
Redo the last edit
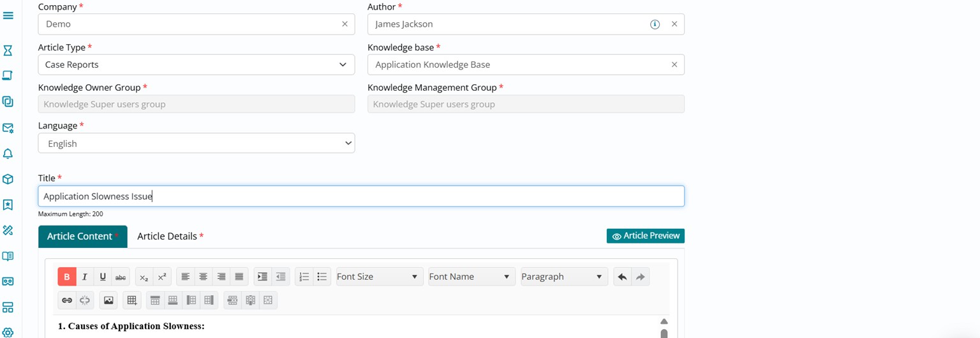pos(641,277)
